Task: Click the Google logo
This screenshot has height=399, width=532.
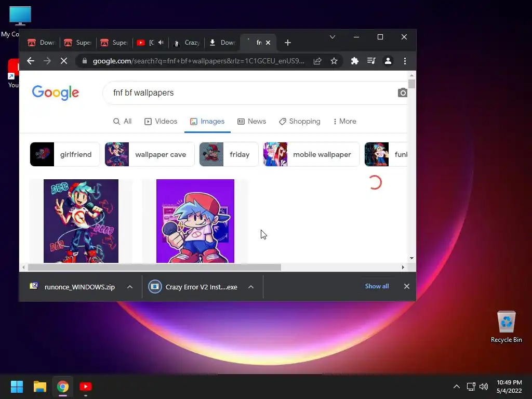Action: pos(56,92)
